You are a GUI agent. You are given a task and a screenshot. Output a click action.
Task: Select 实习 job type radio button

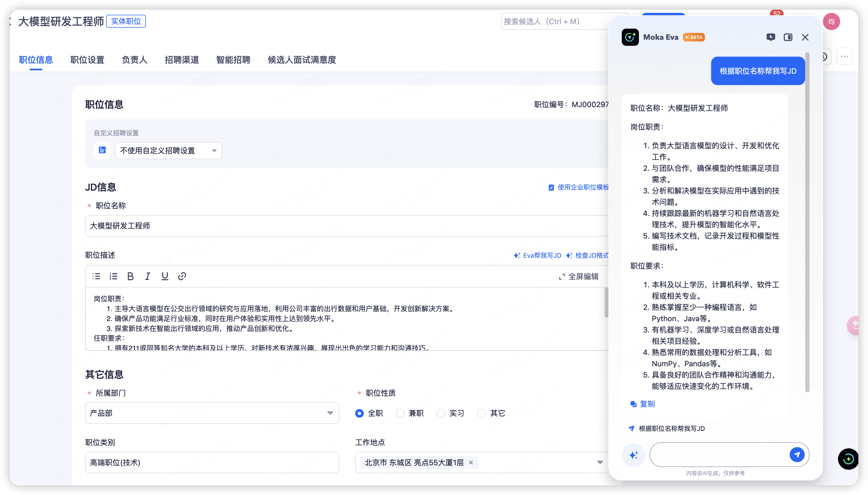click(x=441, y=413)
